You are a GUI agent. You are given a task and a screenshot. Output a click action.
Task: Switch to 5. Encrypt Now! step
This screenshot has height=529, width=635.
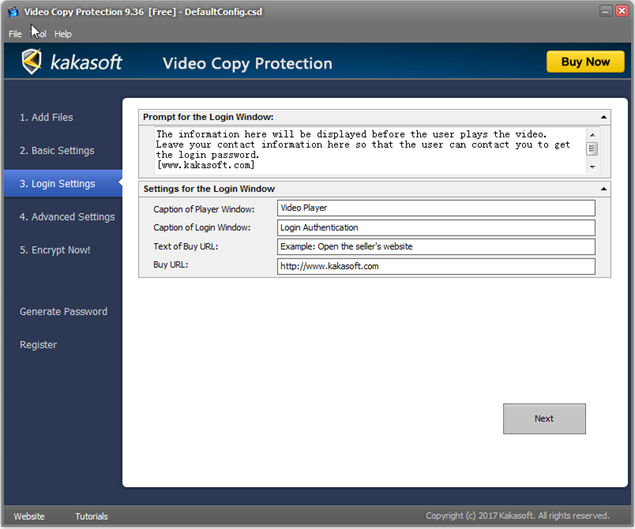click(x=55, y=250)
